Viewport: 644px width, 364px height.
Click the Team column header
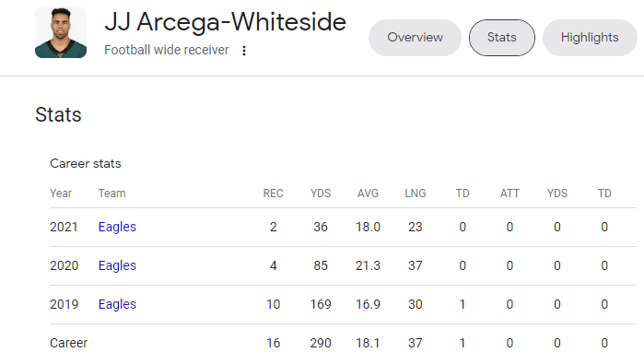[111, 194]
